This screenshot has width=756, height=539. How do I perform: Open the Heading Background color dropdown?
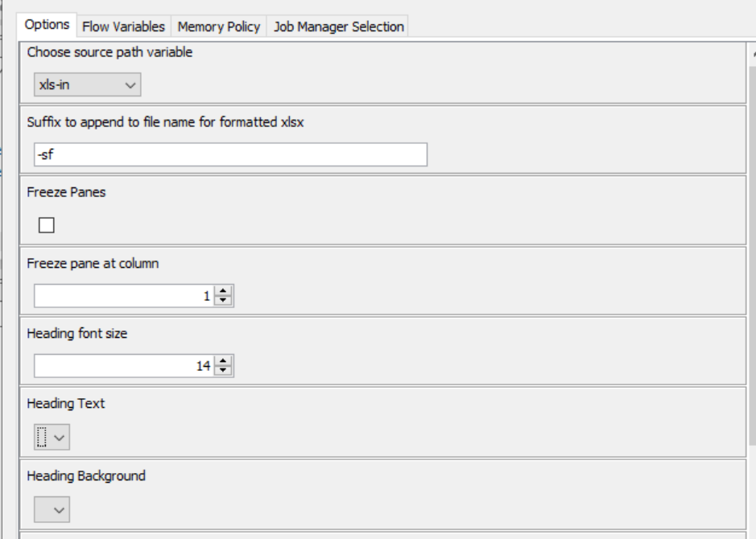coord(52,509)
